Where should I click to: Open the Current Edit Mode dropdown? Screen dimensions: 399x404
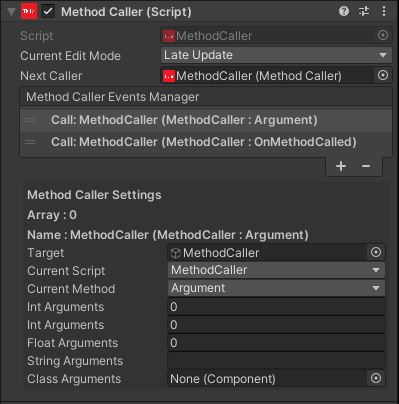[276, 55]
